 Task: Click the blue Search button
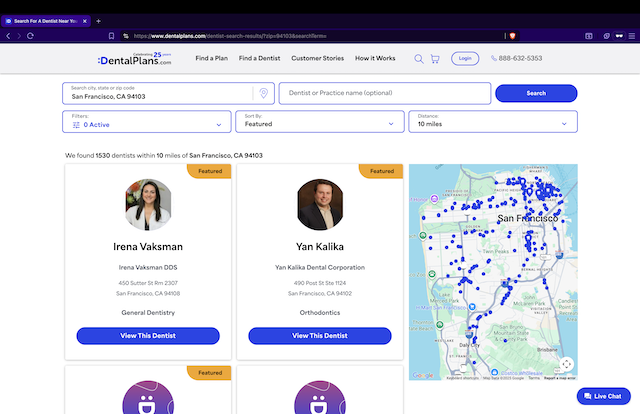coord(536,93)
